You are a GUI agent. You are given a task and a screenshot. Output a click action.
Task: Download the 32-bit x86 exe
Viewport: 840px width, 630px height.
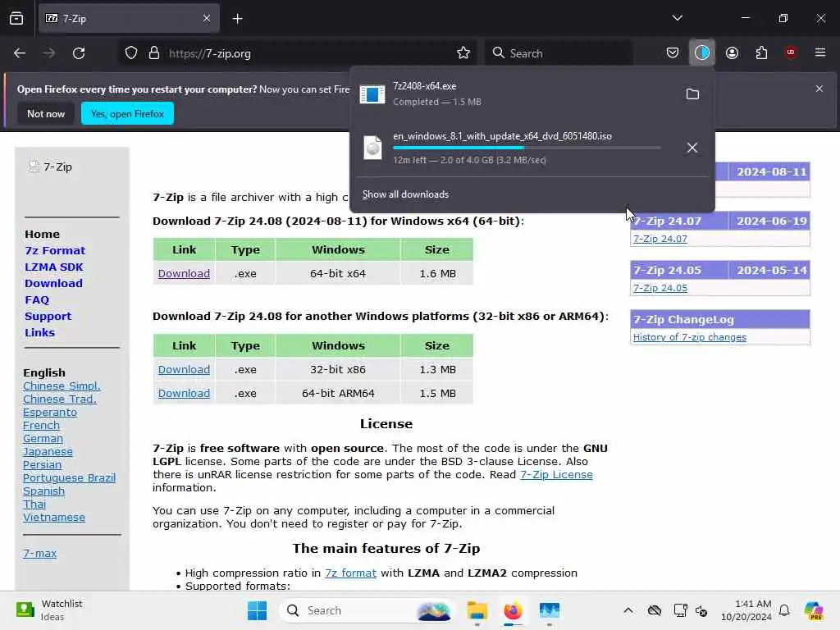pyautogui.click(x=184, y=370)
